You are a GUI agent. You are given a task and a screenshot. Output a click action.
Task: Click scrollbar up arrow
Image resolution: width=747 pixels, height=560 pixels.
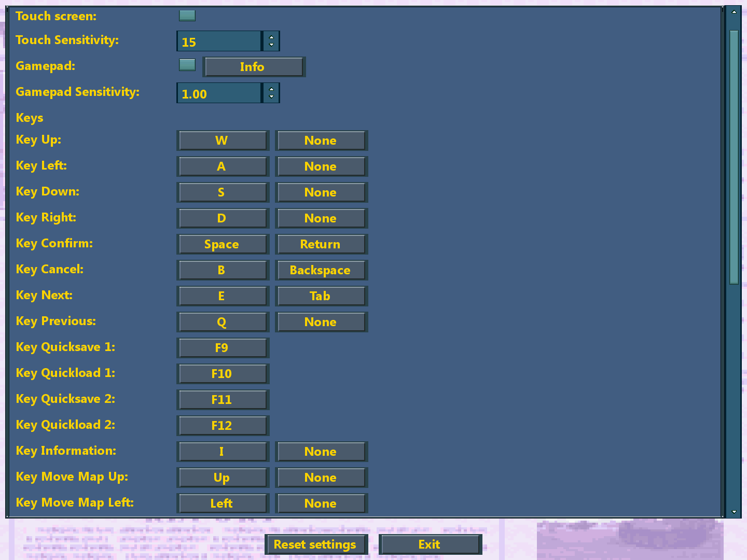[734, 11]
